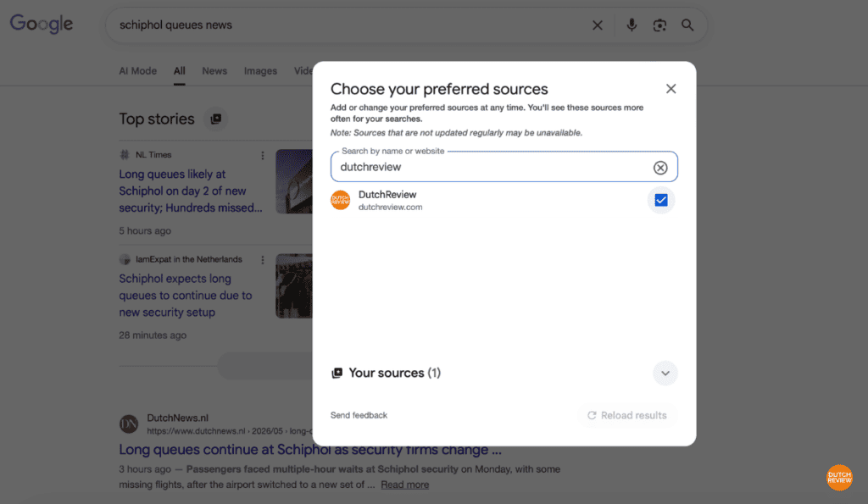This screenshot has height=504, width=868.
Task: Open Google Lens image search
Action: pyautogui.click(x=659, y=25)
